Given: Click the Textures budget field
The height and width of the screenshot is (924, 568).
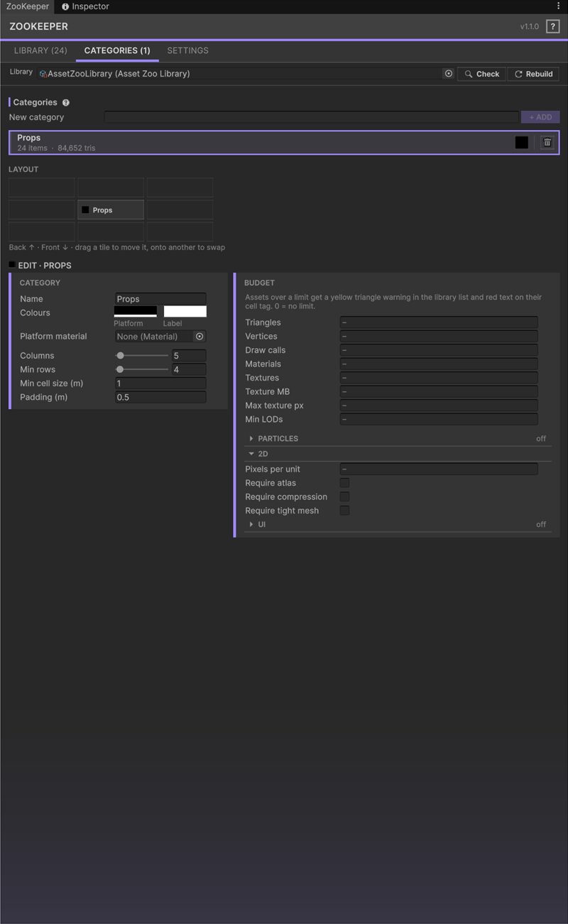Looking at the screenshot, I should [439, 378].
